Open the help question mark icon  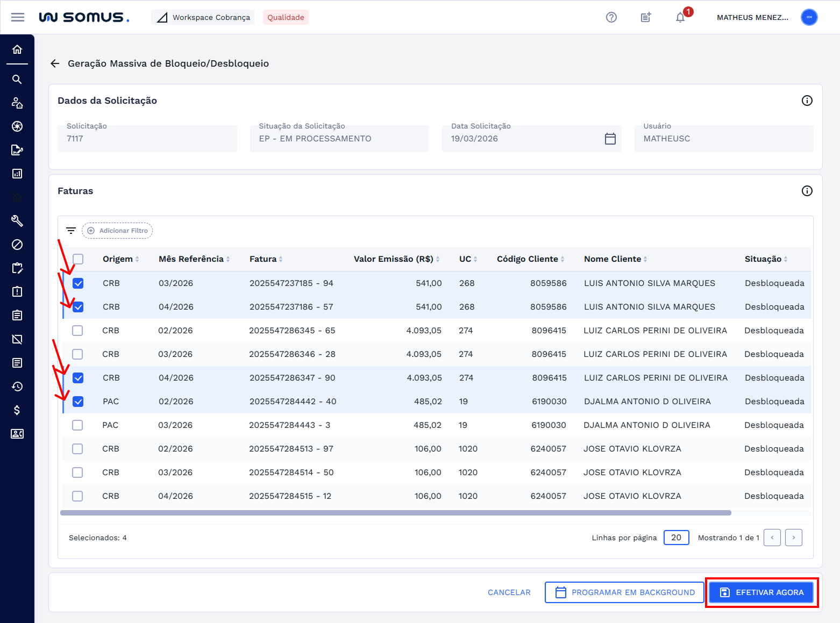click(611, 17)
